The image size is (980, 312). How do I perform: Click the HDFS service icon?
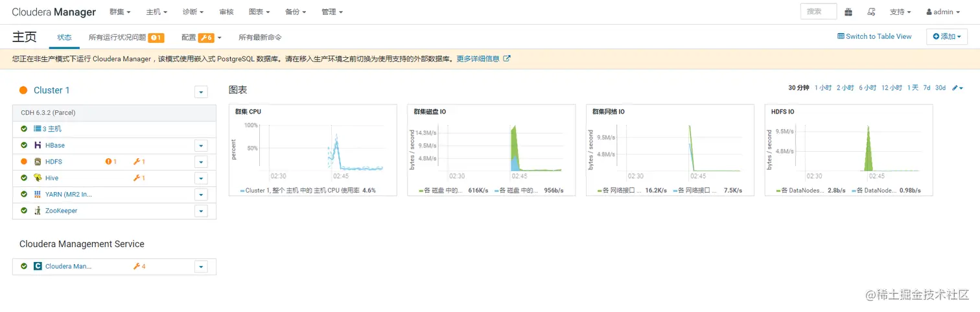[38, 162]
